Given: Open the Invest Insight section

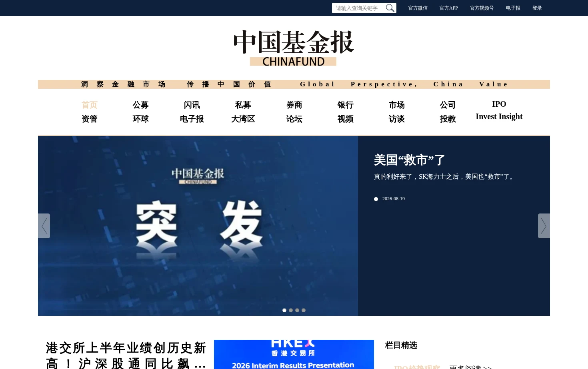Looking at the screenshot, I should tap(499, 116).
